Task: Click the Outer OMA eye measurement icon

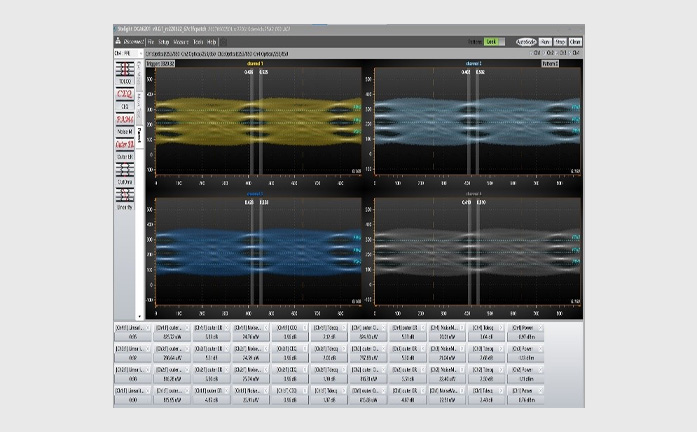Action: click(125, 170)
